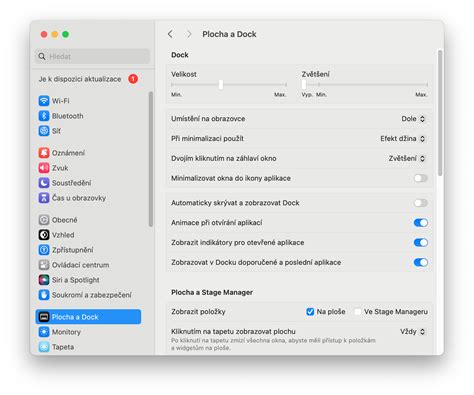Select Soukromí a zabezpečení hand icon
This screenshot has height=395, width=474.
[44, 295]
